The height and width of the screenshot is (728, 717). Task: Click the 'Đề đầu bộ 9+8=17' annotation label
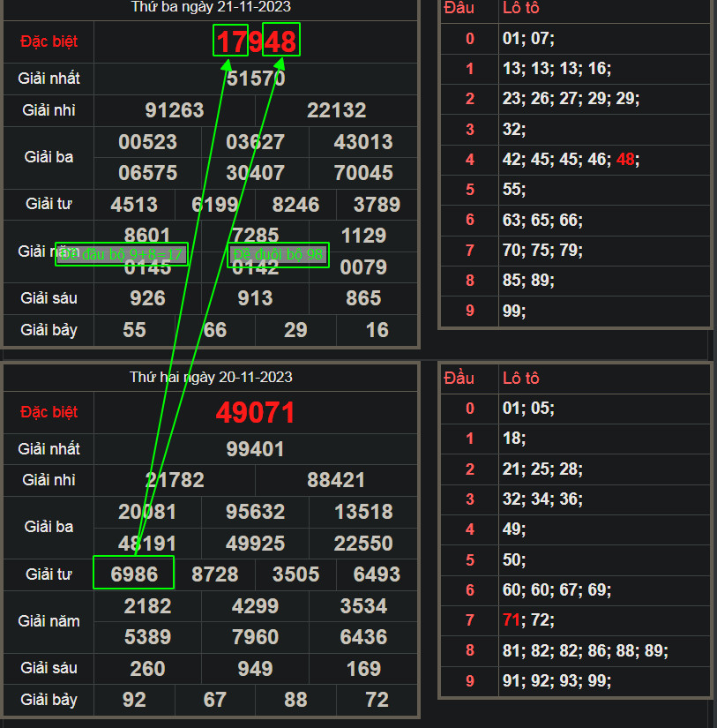(122, 255)
